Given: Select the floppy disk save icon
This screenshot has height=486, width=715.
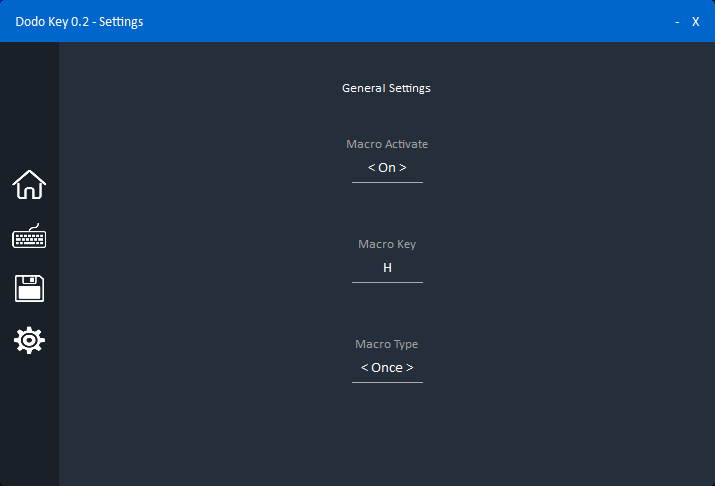Looking at the screenshot, I should (29, 288).
